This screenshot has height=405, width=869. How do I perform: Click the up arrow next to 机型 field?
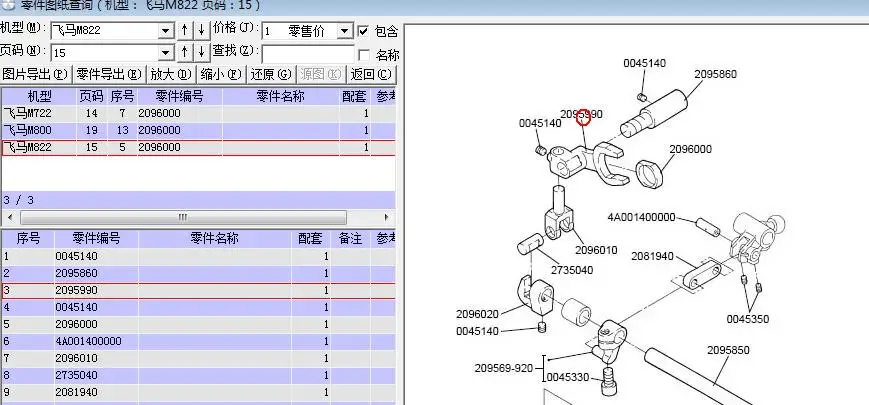pyautogui.click(x=185, y=30)
